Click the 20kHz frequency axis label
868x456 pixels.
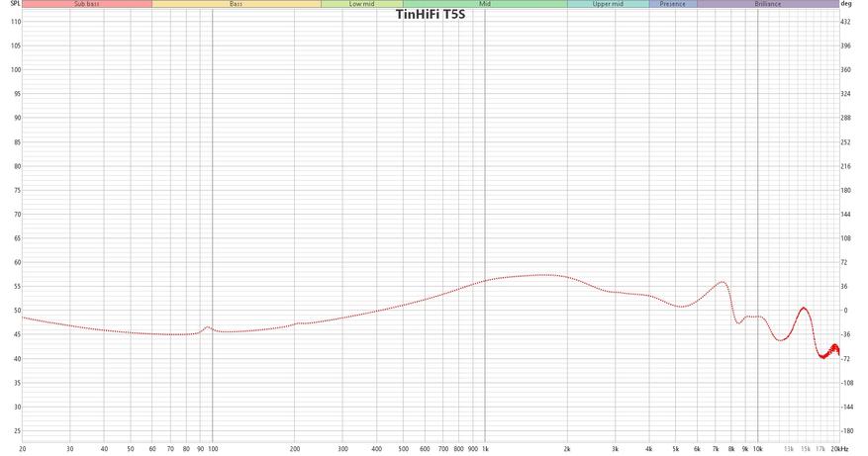coord(839,449)
